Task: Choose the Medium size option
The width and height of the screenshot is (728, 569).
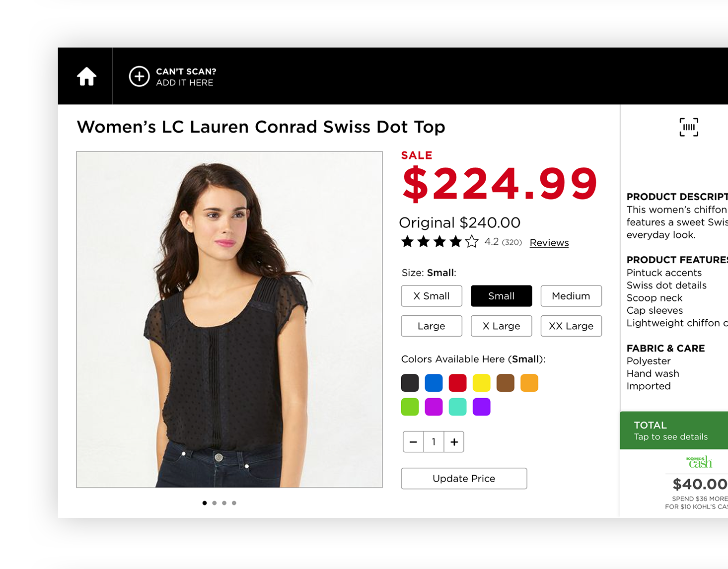Action: (x=571, y=296)
